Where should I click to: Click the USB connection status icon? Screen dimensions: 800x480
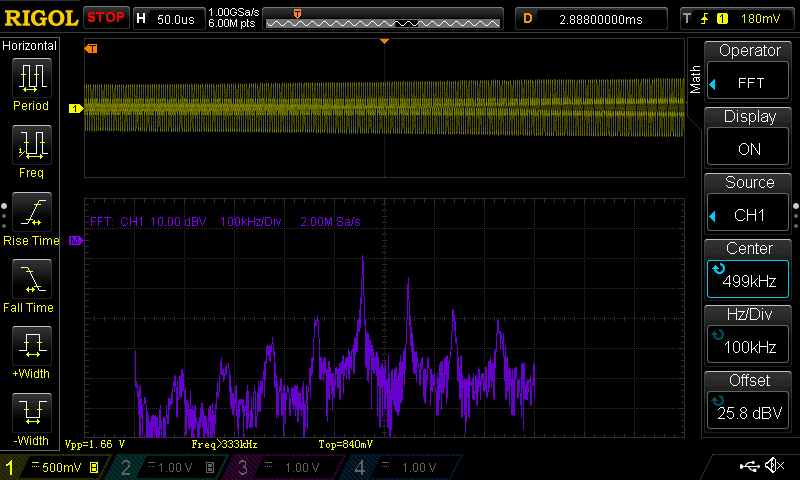[749, 466]
